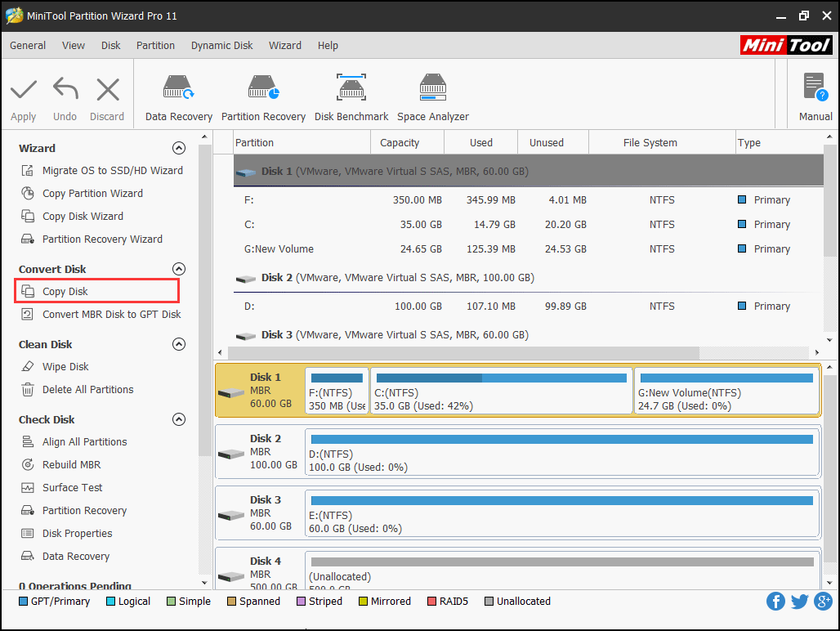Open the Dynamic Disk menu
Viewport: 840px width, 631px height.
(x=221, y=46)
